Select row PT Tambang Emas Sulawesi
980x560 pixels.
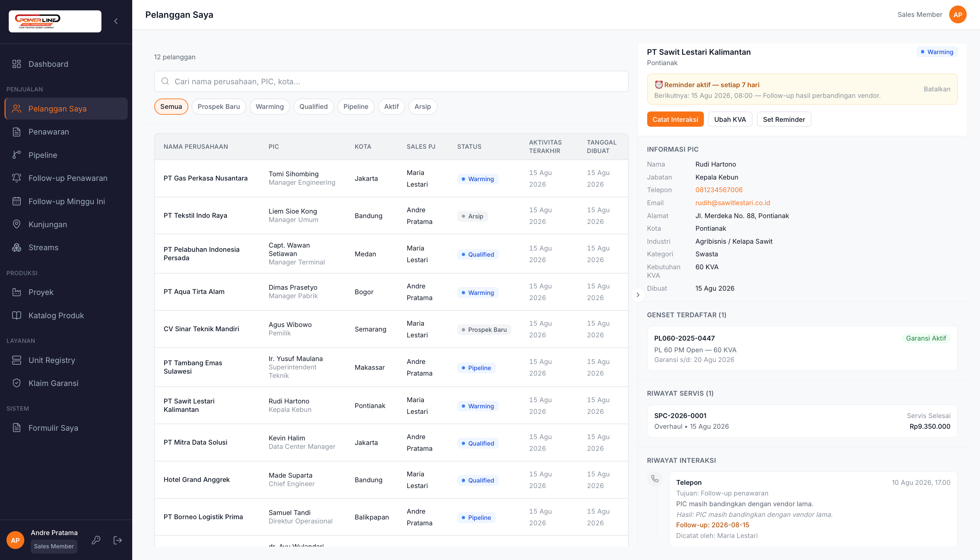point(391,367)
